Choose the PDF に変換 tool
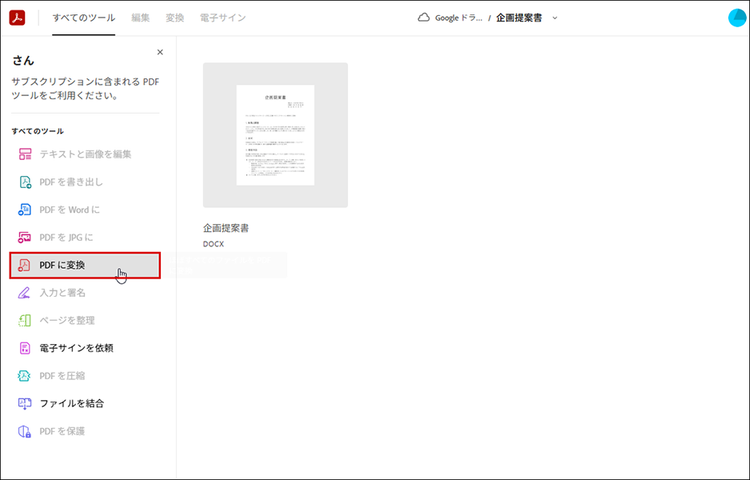The image size is (750, 480). pos(85,265)
